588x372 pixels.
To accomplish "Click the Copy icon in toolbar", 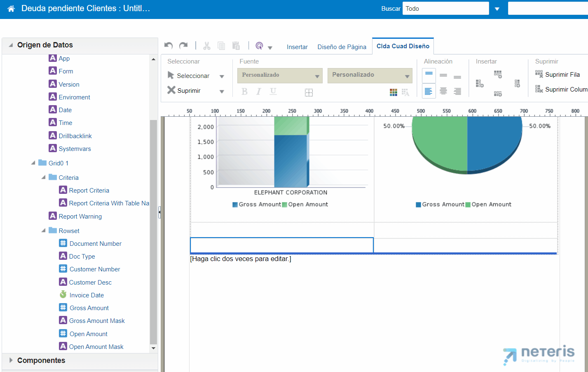I will pyautogui.click(x=221, y=46).
